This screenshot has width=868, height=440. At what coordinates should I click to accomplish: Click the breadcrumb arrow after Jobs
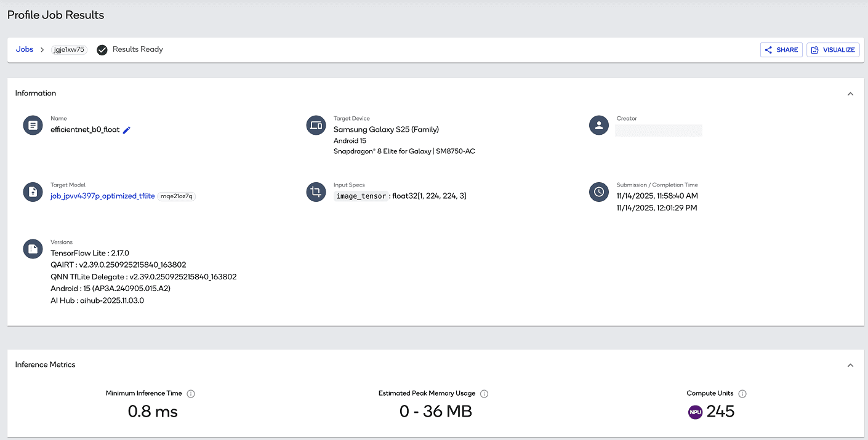(x=41, y=49)
